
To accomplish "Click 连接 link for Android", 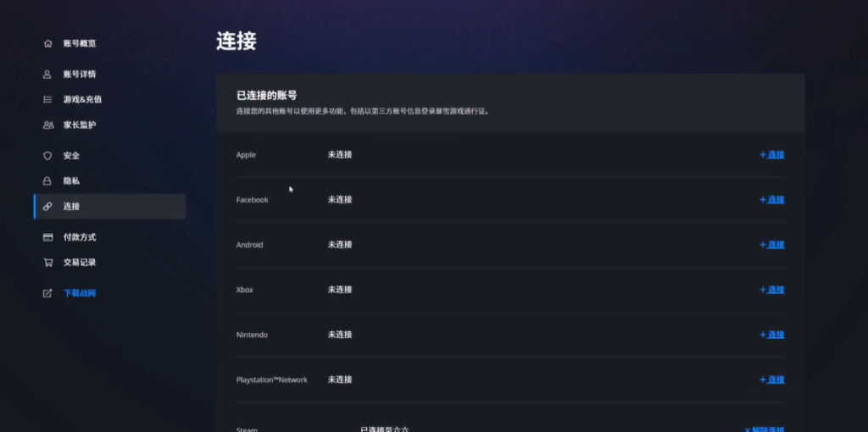I will (772, 245).
